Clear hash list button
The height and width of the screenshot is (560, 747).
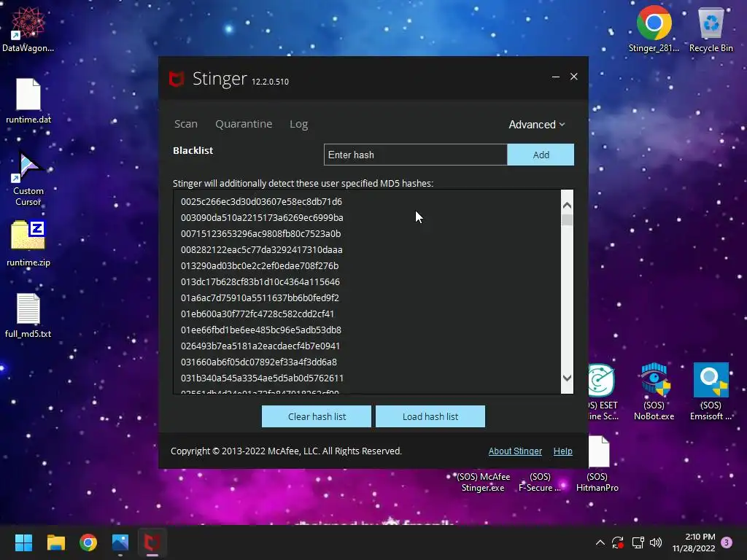[x=317, y=416]
